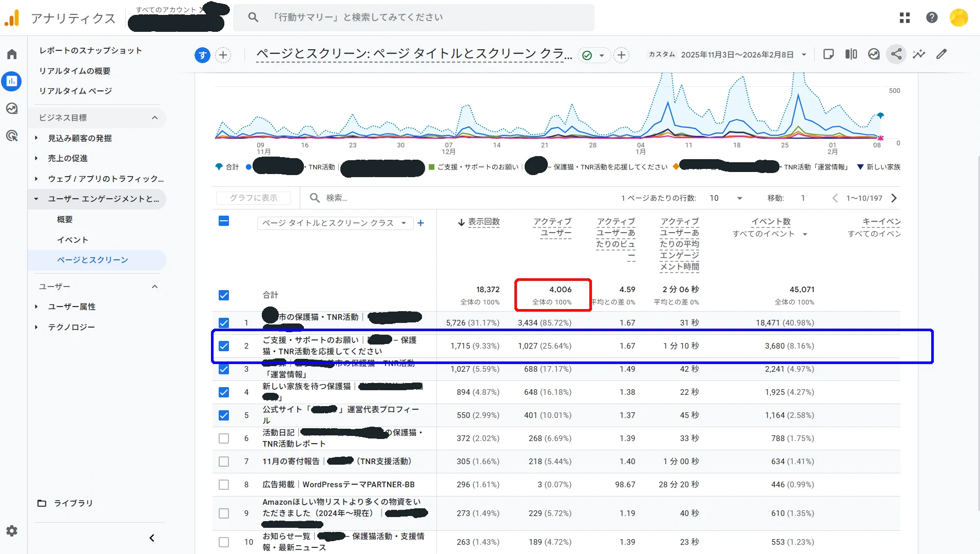Screen dimensions: 980x554
Task: Click the Edit comparisons icon
Action: tap(851, 54)
